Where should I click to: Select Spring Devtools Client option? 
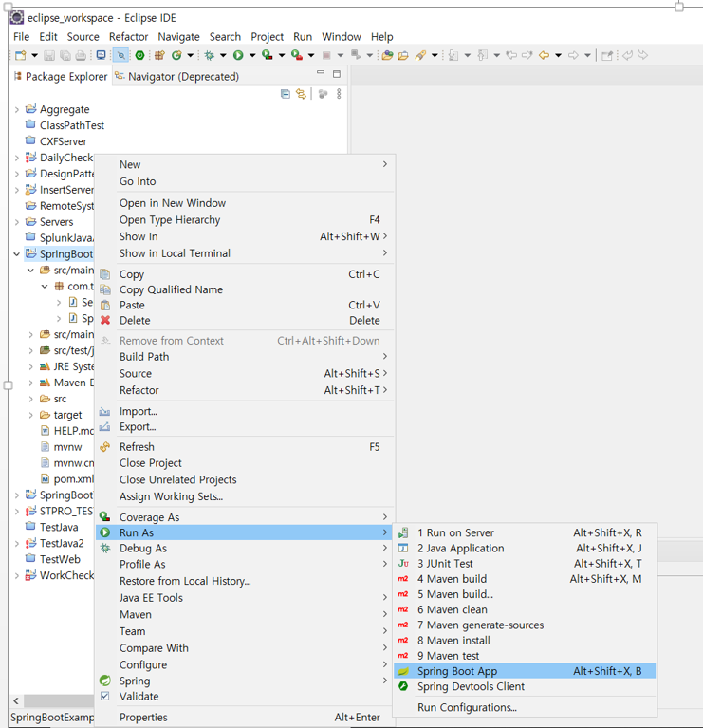[525, 686]
